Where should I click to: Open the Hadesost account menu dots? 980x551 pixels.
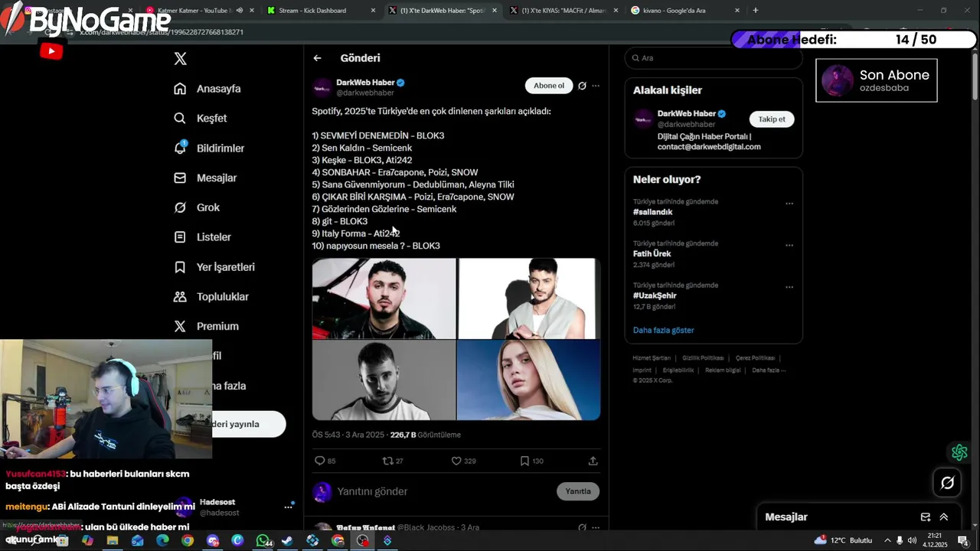point(289,507)
